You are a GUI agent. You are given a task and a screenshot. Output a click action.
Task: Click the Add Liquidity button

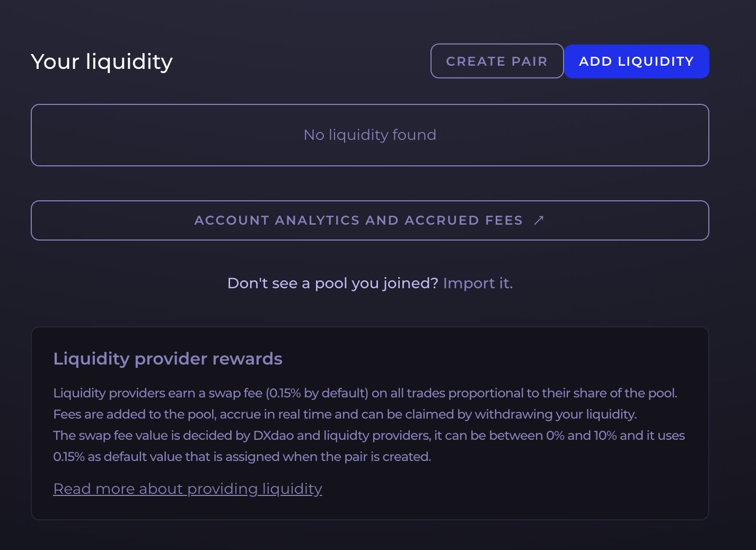[x=636, y=61]
